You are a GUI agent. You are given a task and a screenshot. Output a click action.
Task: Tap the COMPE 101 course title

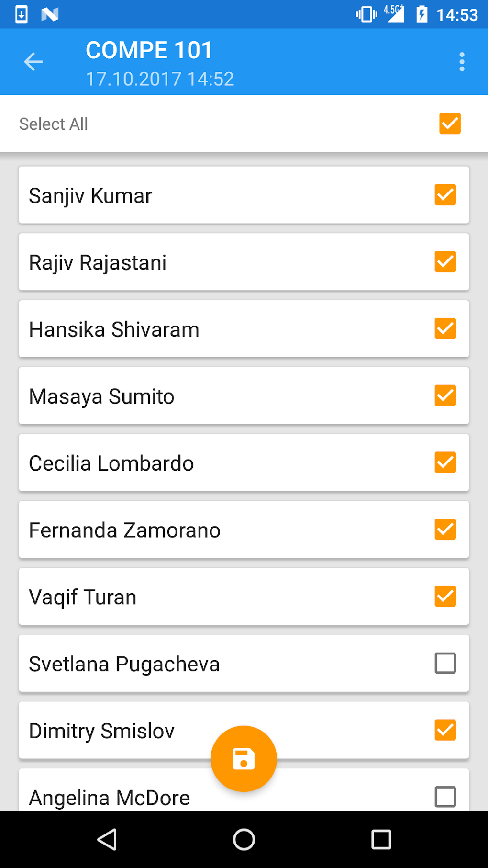point(149,50)
